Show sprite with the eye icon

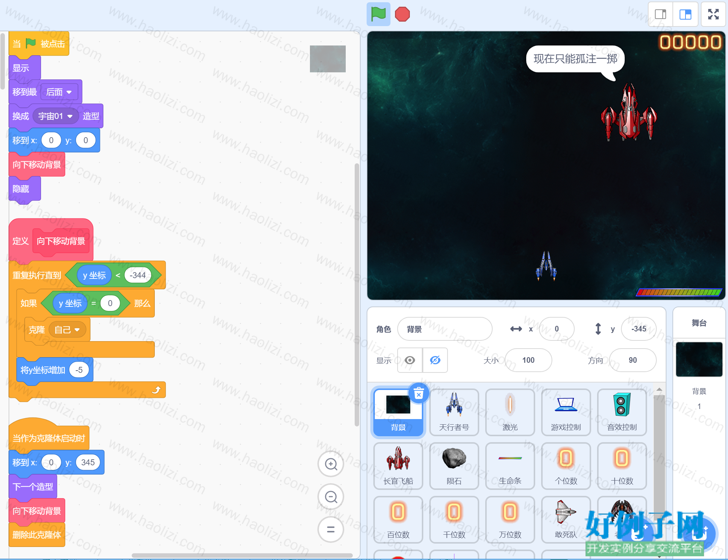coord(410,360)
